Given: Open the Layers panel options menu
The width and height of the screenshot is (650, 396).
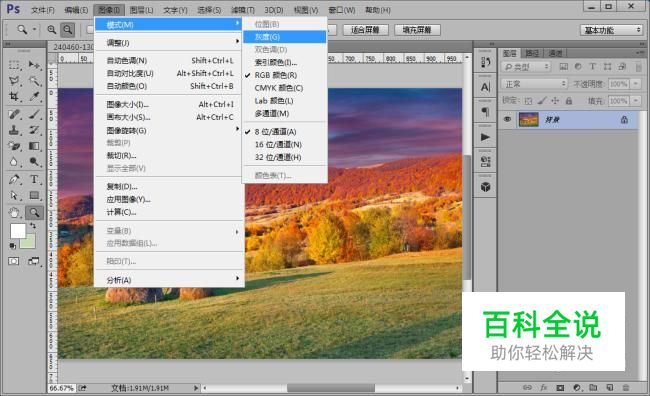Looking at the screenshot, I should pyautogui.click(x=639, y=53).
